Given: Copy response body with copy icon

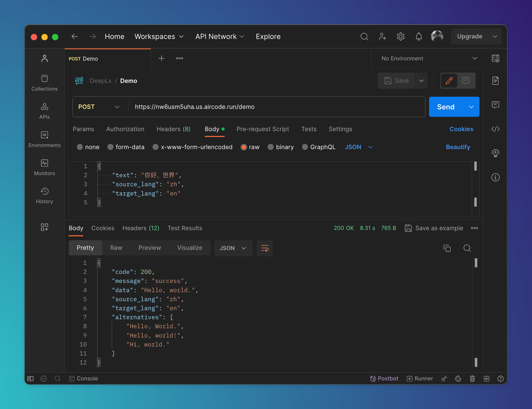Looking at the screenshot, I should 447,248.
